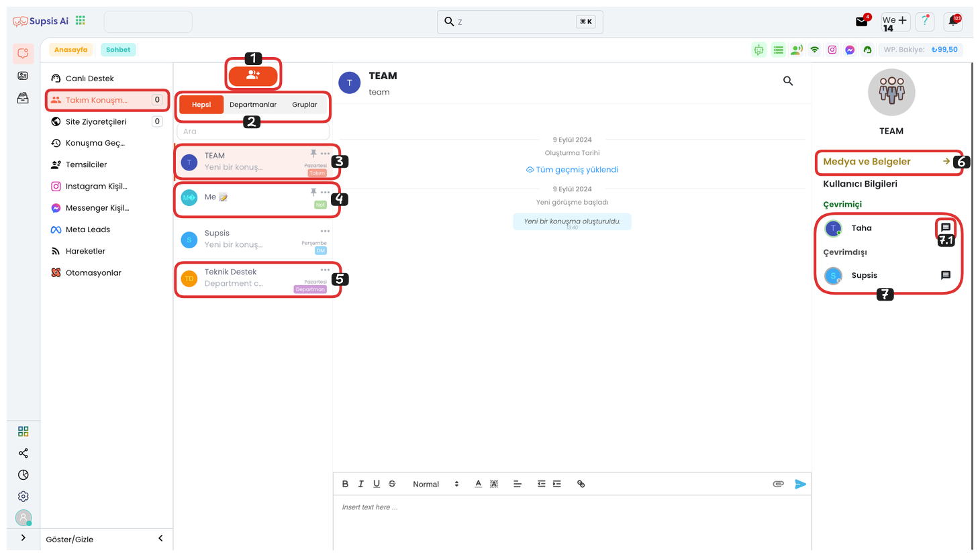Insert a hyperlink in the message editor

tap(581, 484)
